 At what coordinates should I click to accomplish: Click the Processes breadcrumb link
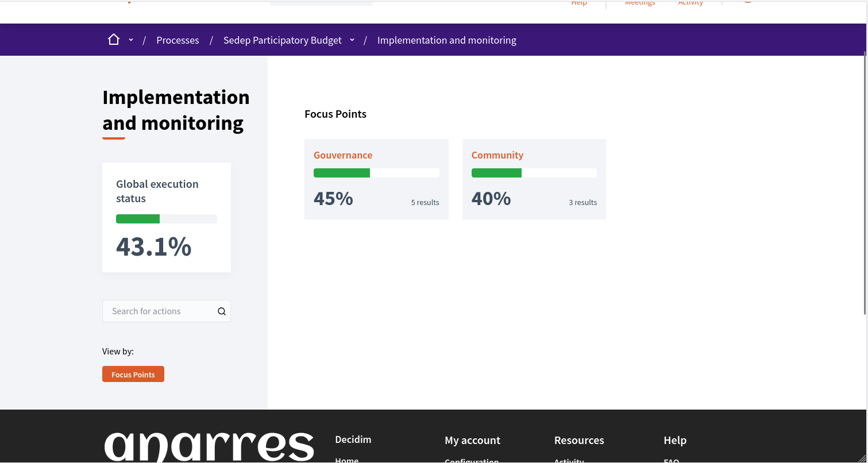pyautogui.click(x=178, y=40)
